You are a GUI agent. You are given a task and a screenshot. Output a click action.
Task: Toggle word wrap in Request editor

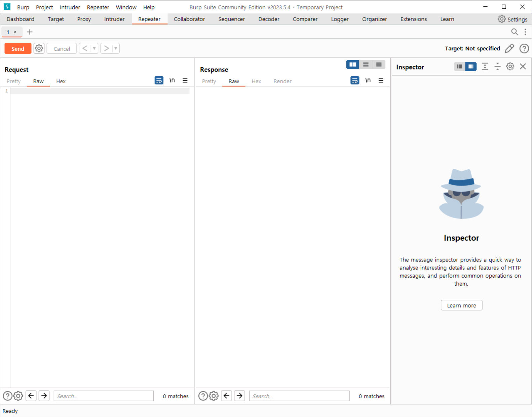pos(159,80)
